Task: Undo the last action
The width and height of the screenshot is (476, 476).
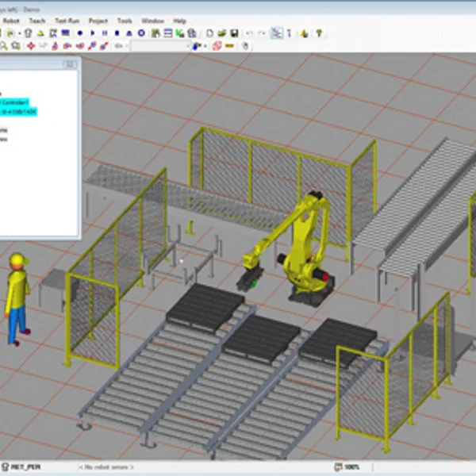Action: click(249, 33)
